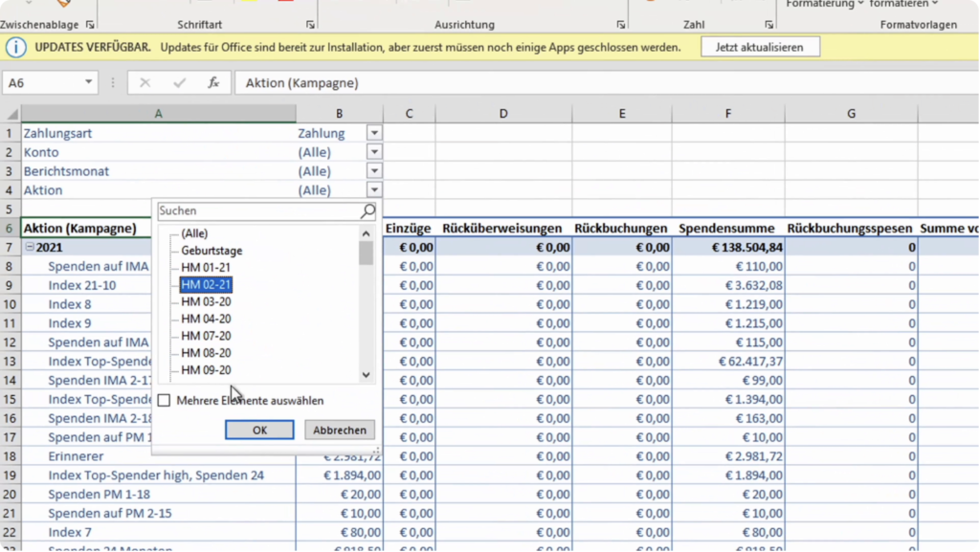Click the formula bar confirm checkmark
This screenshot has width=980, height=552.
[x=179, y=83]
